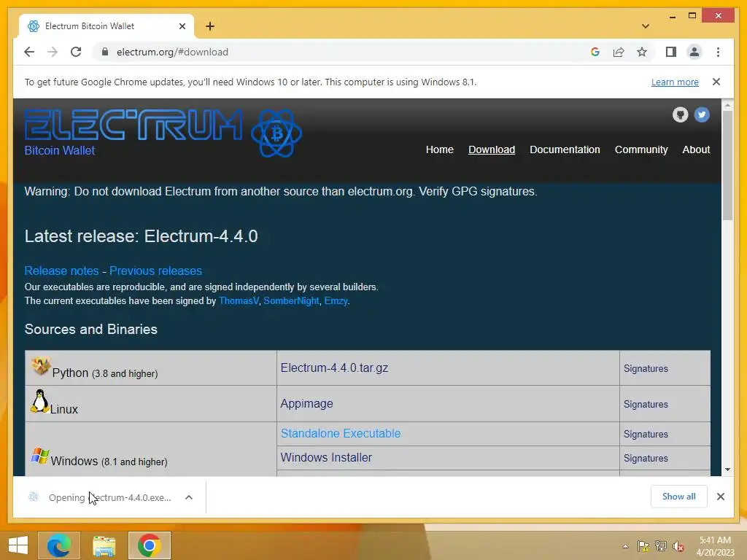Launch Microsoft Edge from taskbar
The width and height of the screenshot is (747, 560).
coord(58,545)
